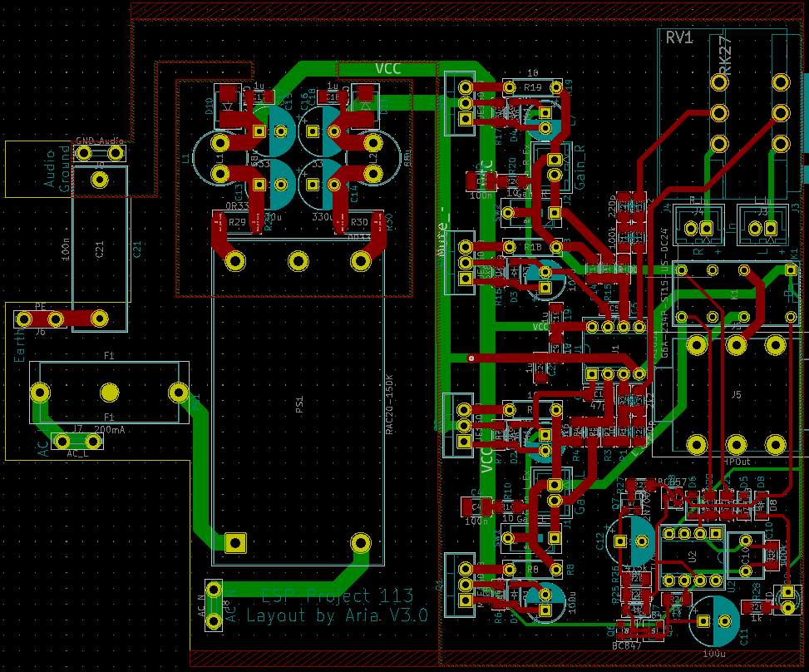Click the center pad of fuse F1
The height and width of the screenshot is (672, 809).
coord(110,393)
